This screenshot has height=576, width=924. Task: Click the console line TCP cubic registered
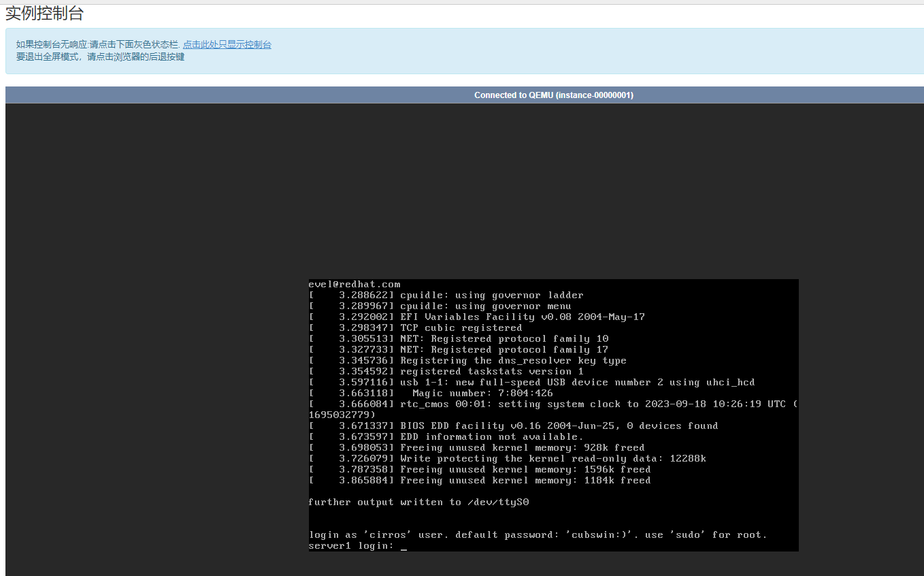click(x=416, y=328)
